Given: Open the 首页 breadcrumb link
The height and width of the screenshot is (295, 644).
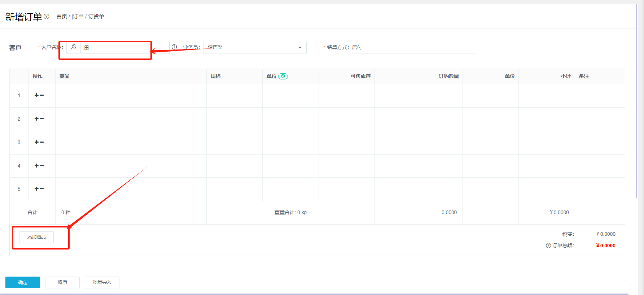Looking at the screenshot, I should tap(62, 17).
